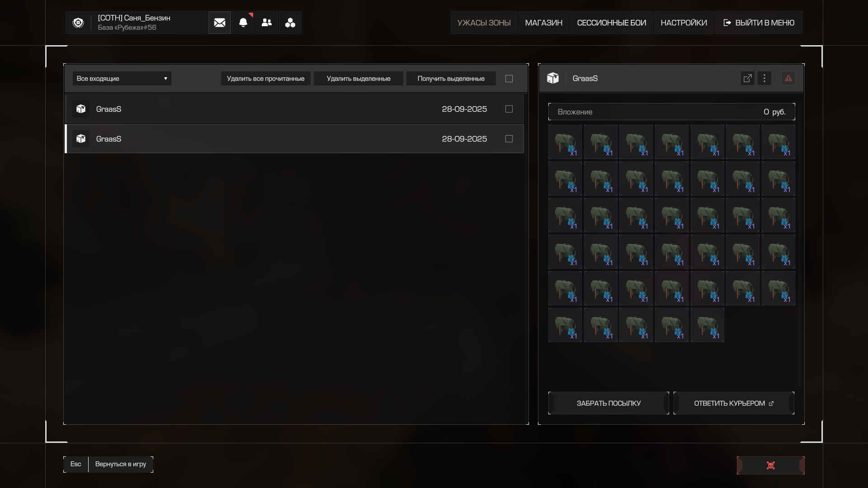Select the first item thumbnail in the parcel
This screenshot has height=488, width=868.
click(x=565, y=142)
